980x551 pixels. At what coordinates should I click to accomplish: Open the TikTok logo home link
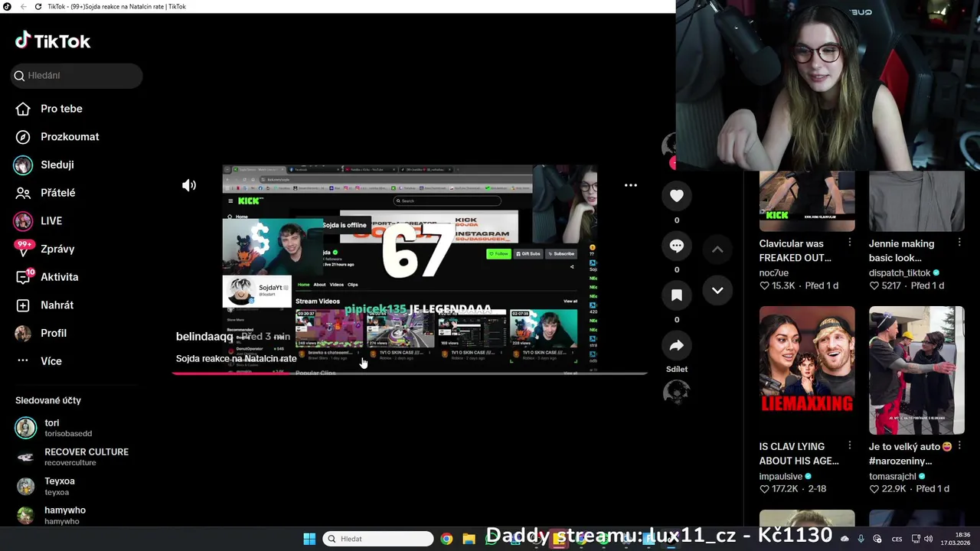[53, 41]
